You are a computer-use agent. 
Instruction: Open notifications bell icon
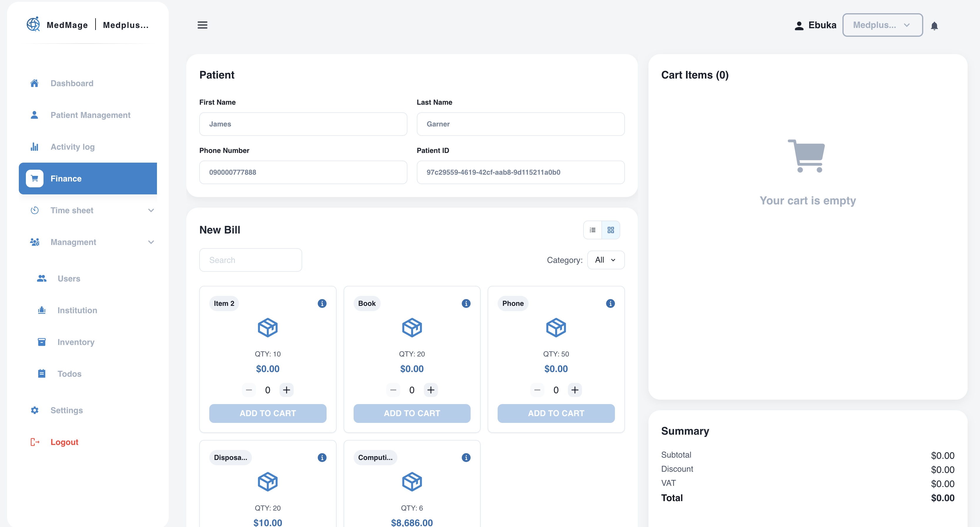(934, 26)
